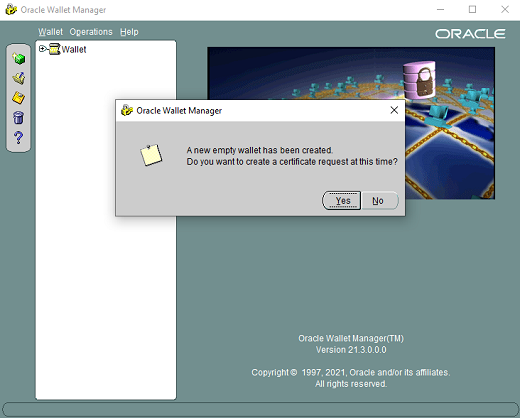Click the Help question mark icon
The width and height of the screenshot is (520, 418).
19,137
